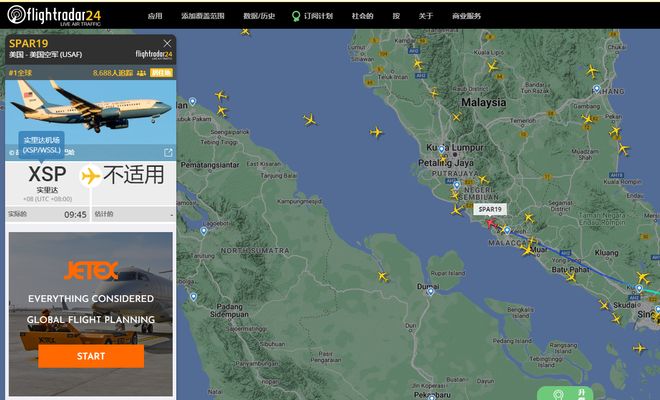Viewport: 660px width, 400px height.
Task: Open the 数据/历史 data/history menu
Action: coord(259,16)
